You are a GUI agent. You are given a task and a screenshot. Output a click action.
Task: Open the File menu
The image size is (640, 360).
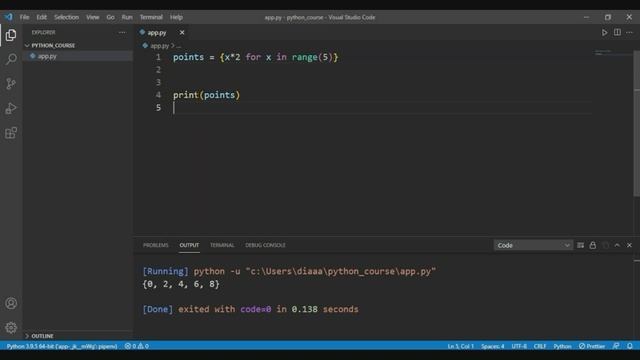[x=24, y=17]
